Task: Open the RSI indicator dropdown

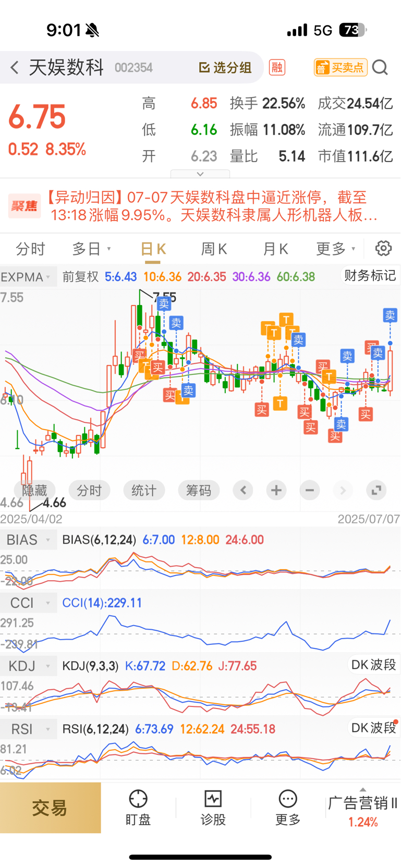Action: (28, 729)
